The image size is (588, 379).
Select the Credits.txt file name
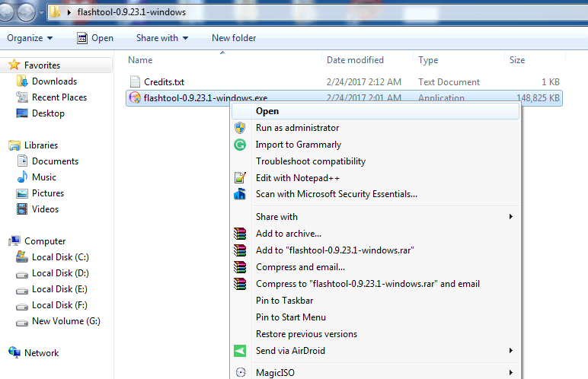point(164,82)
